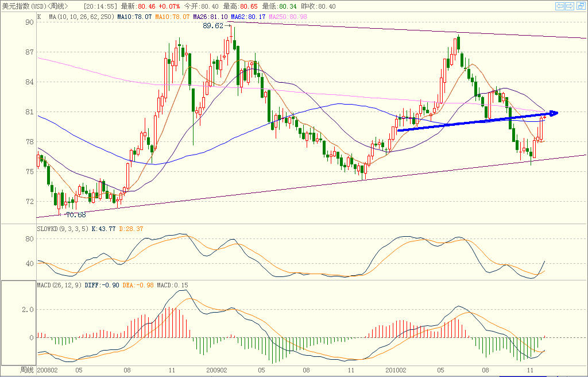Click the restore window icon beside arrows
The width and height of the screenshot is (588, 377).
point(580,6)
